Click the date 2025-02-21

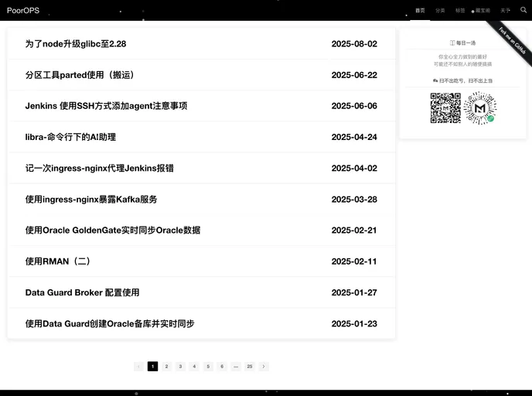click(354, 230)
